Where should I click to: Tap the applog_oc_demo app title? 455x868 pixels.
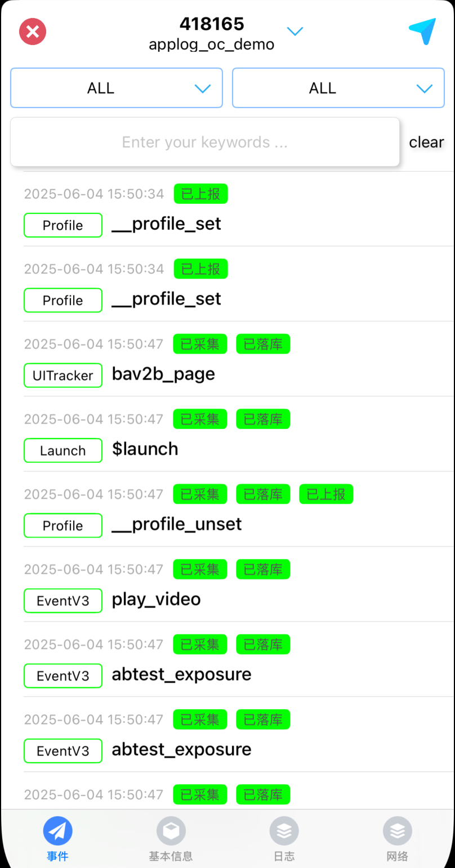(212, 44)
